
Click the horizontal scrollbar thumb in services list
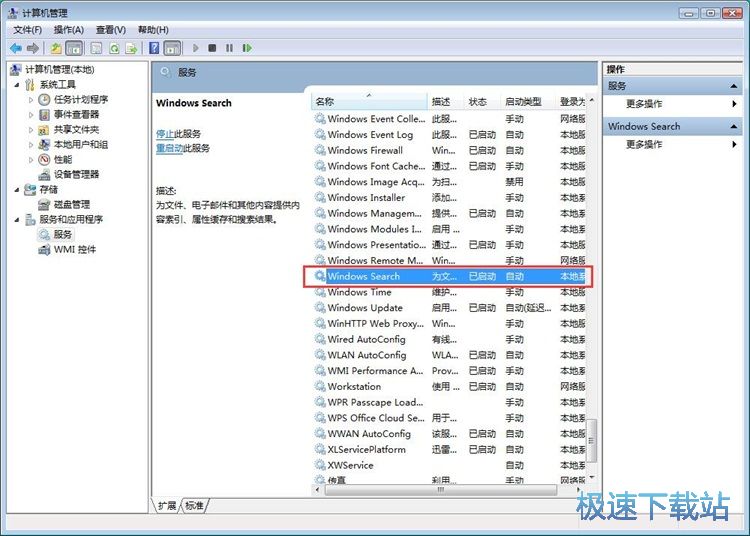point(440,490)
